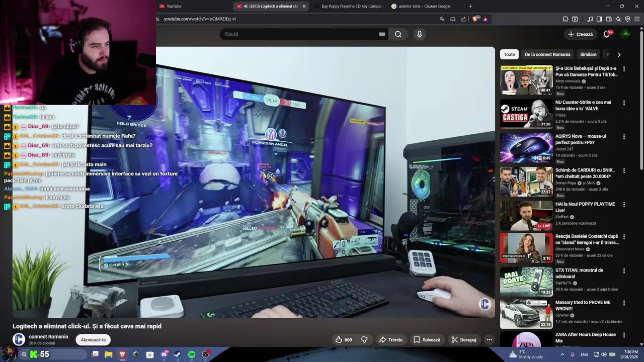Image resolution: width=644 pixels, height=362 pixels.
Task: Open options menu for AQIRYS Nova video
Action: click(624, 137)
